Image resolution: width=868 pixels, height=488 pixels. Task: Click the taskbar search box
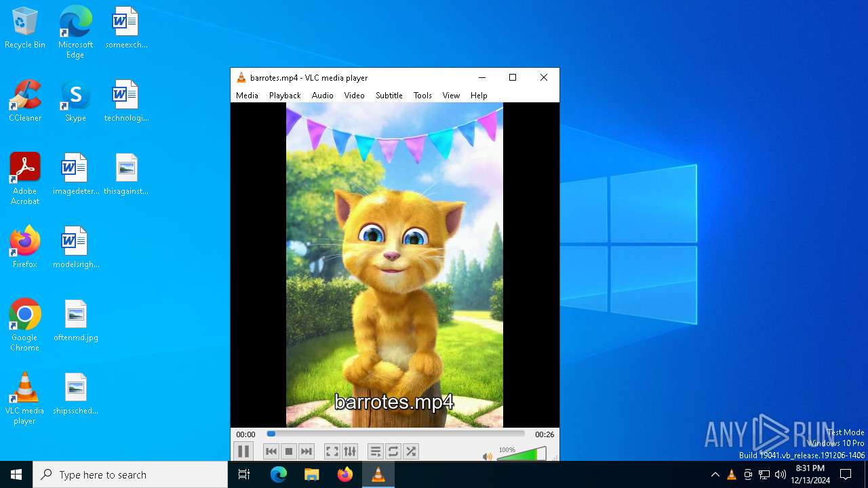point(130,474)
